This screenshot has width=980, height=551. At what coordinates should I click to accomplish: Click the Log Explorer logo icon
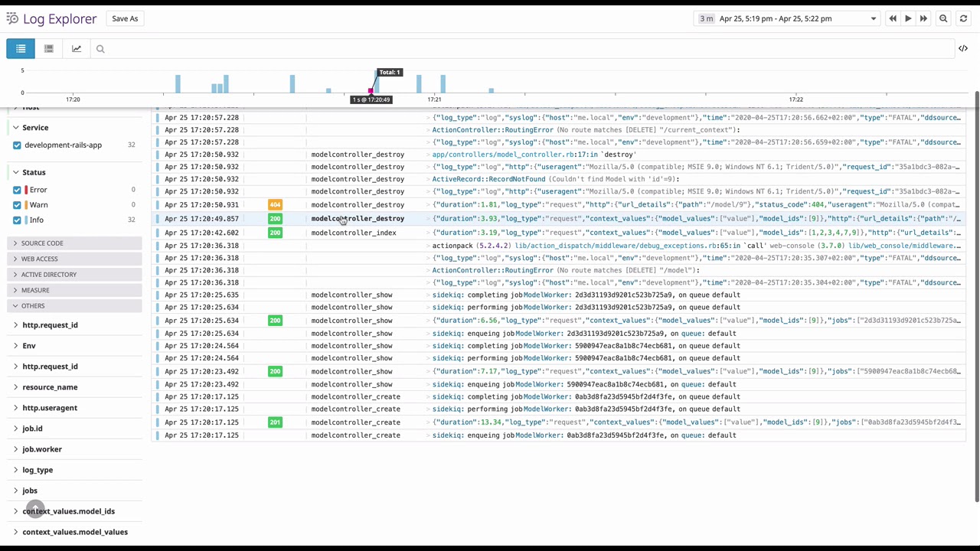click(12, 18)
